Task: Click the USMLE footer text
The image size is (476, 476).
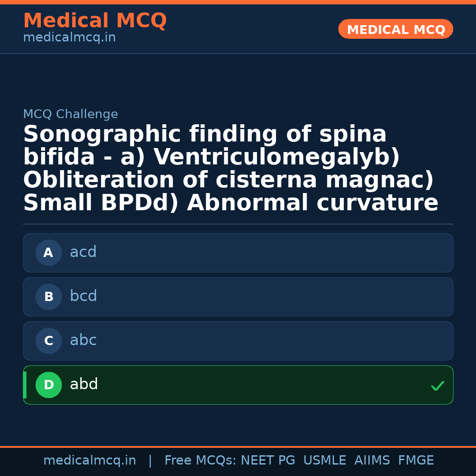Action: 324,461
